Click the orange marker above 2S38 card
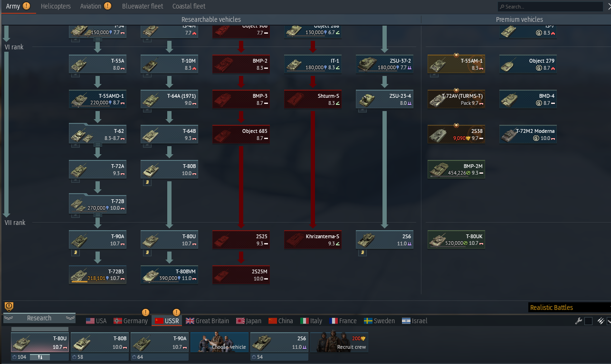Viewport: 611px width, 364px height. pyautogui.click(x=456, y=125)
